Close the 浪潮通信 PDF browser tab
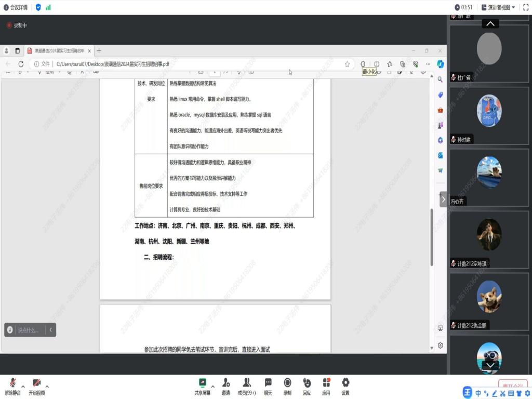This screenshot has width=532, height=399. tap(89, 51)
